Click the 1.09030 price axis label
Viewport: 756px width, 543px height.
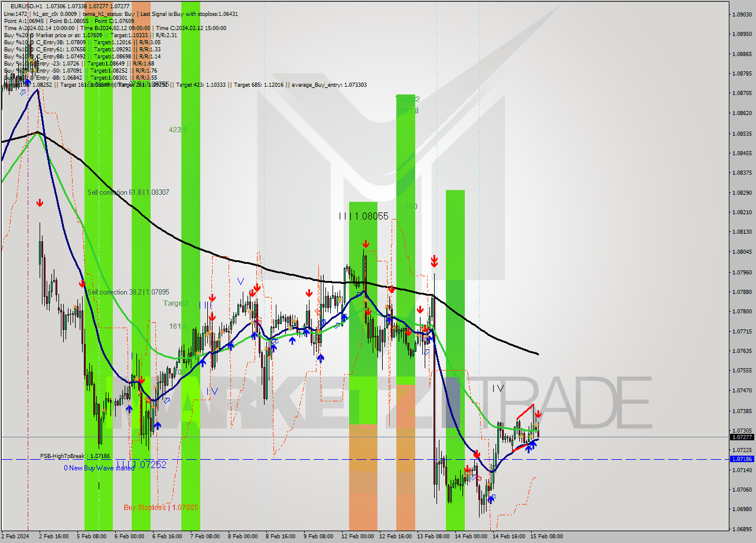(741, 14)
